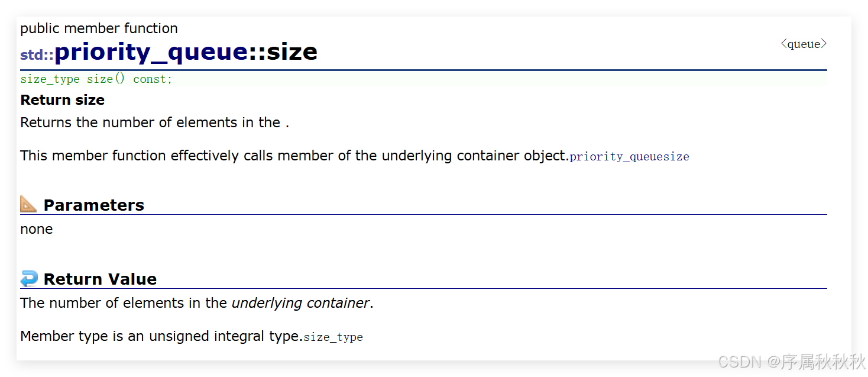Click the "Returns the number of elements" sentence
This screenshot has height=377, width=868.
(150, 123)
